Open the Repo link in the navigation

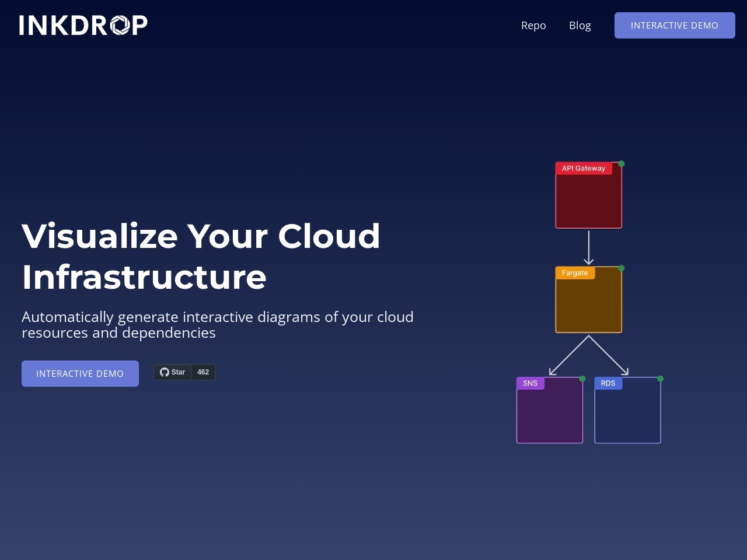coord(533,25)
